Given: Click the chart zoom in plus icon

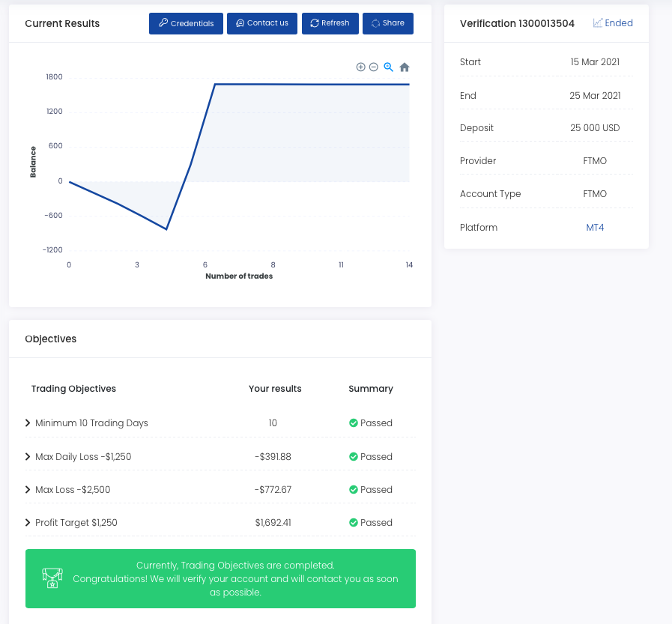Looking at the screenshot, I should (360, 67).
